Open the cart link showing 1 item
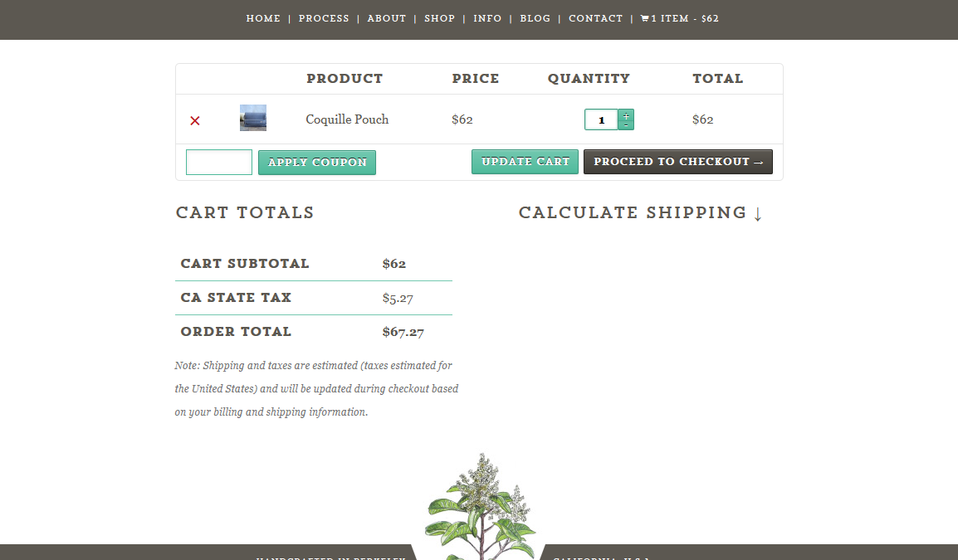Viewport: 958px width, 560px height. 679,18
